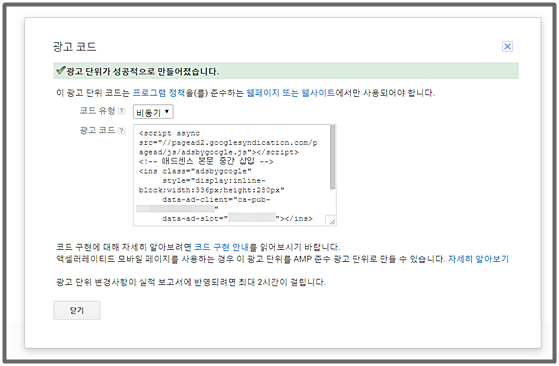Click the help icon next to 광고 코드 label
The height and width of the screenshot is (366, 559).
pos(122,131)
